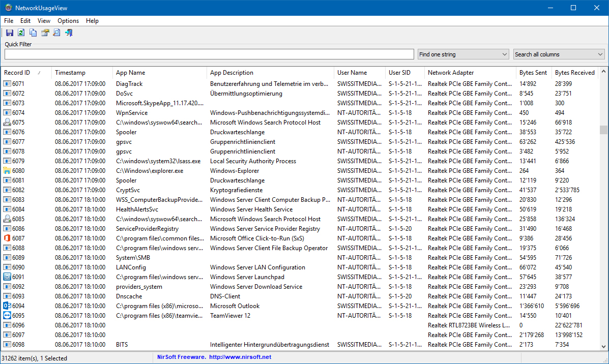The image size is (609, 364).
Task: Click the CryptSvc app name cell
Action: coord(128,190)
